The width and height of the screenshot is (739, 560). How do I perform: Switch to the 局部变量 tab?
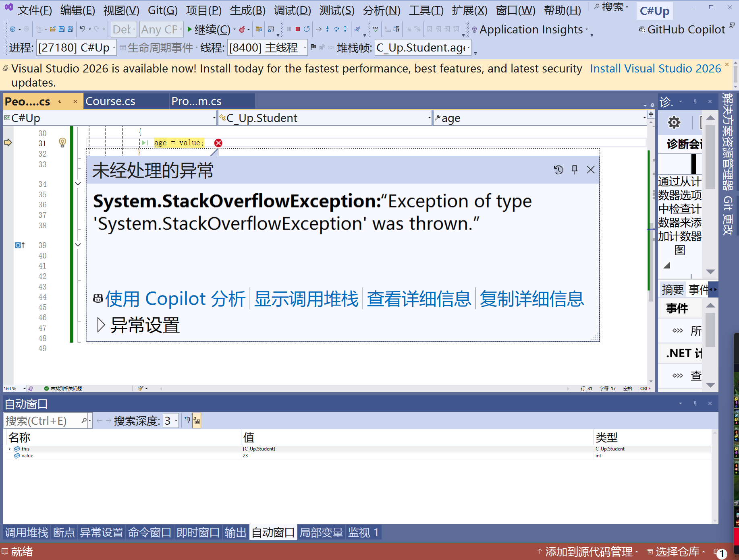click(x=321, y=532)
